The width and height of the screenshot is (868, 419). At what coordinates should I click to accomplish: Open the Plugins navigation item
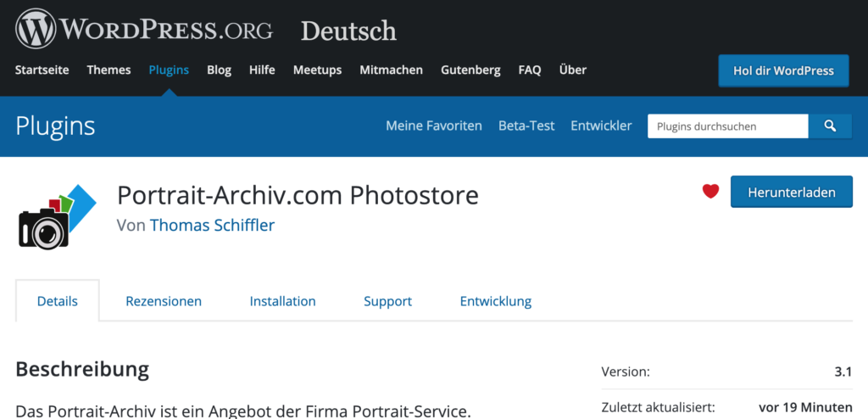click(x=169, y=70)
